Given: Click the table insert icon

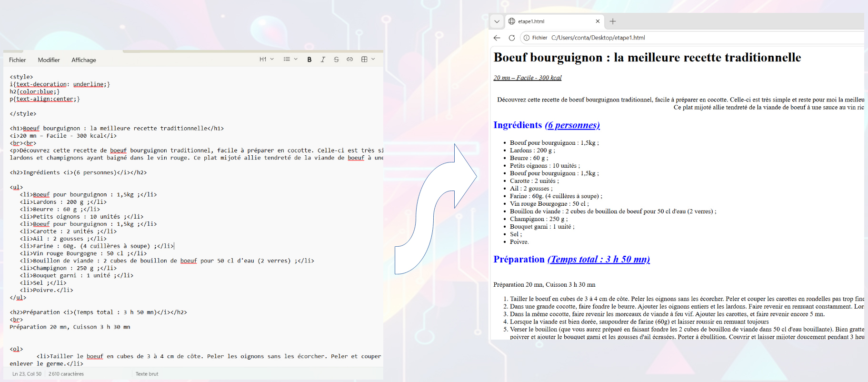Looking at the screenshot, I should pos(364,60).
